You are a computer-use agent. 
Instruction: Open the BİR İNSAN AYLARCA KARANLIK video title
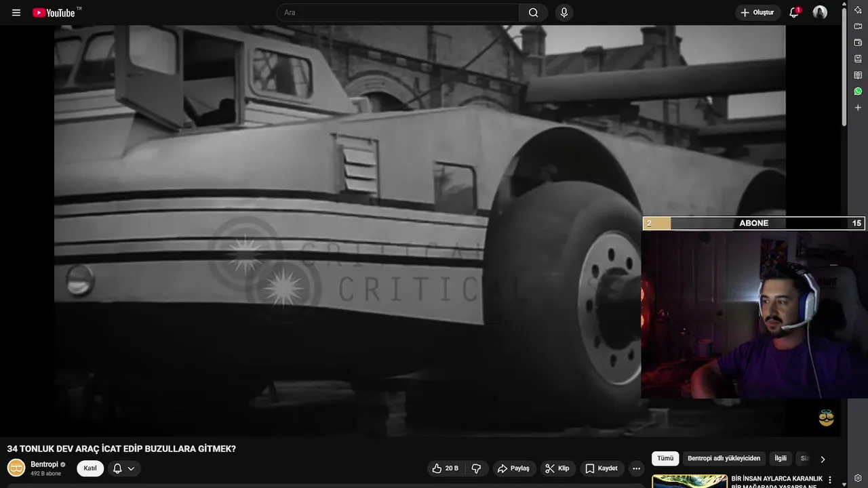click(776, 482)
